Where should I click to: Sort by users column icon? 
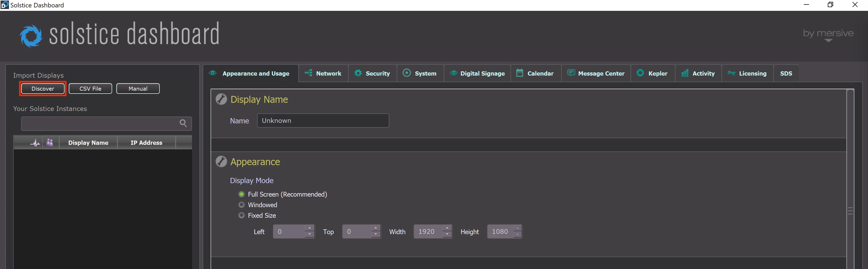(49, 142)
